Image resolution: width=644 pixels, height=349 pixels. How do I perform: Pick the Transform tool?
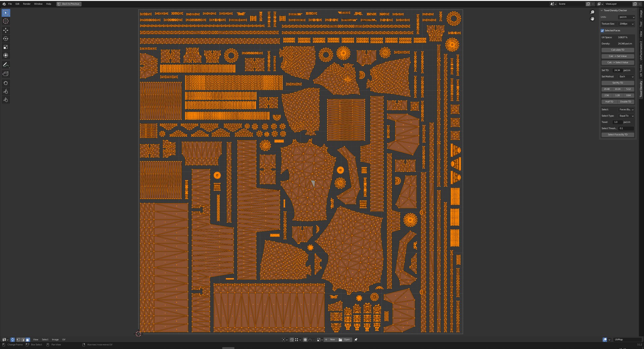click(6, 55)
